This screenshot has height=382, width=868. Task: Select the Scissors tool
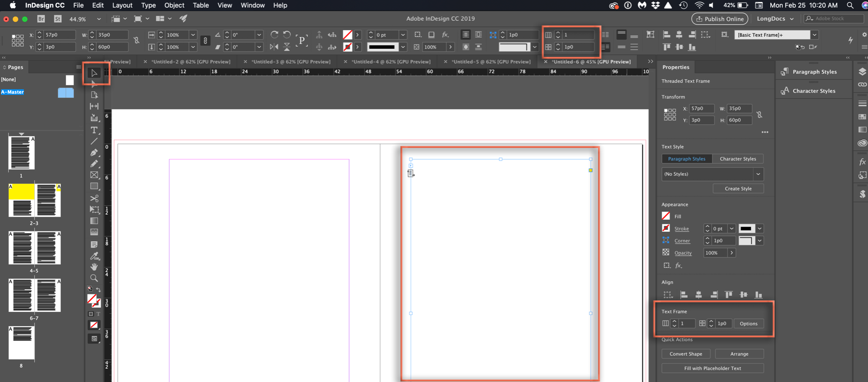point(94,198)
